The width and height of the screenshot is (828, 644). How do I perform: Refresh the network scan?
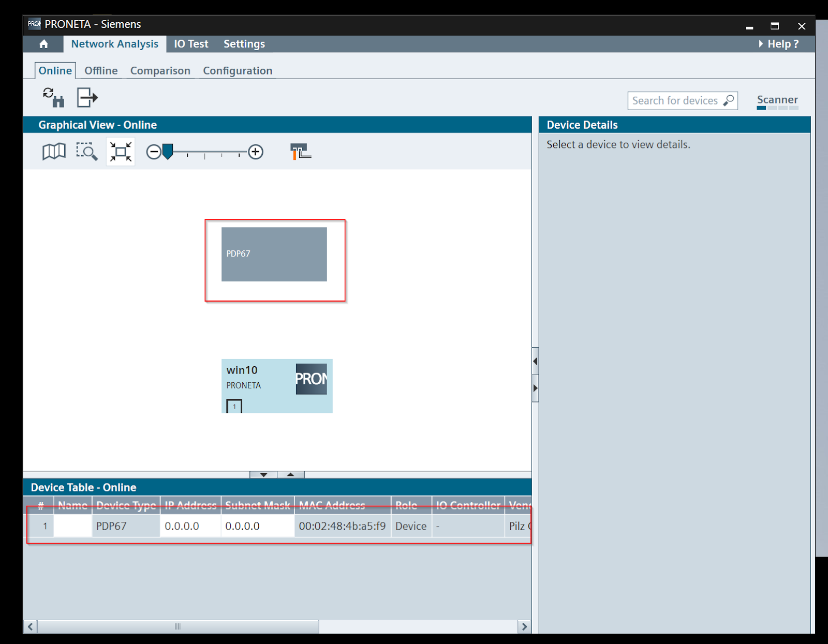pyautogui.click(x=54, y=97)
